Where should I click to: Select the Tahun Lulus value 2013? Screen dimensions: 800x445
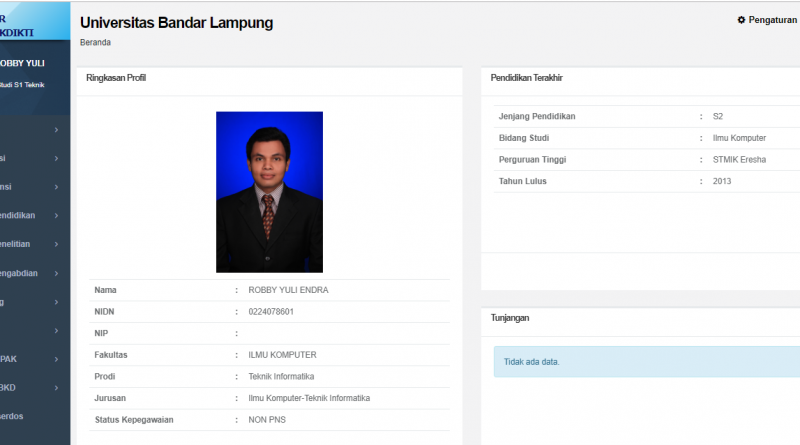pos(722,181)
